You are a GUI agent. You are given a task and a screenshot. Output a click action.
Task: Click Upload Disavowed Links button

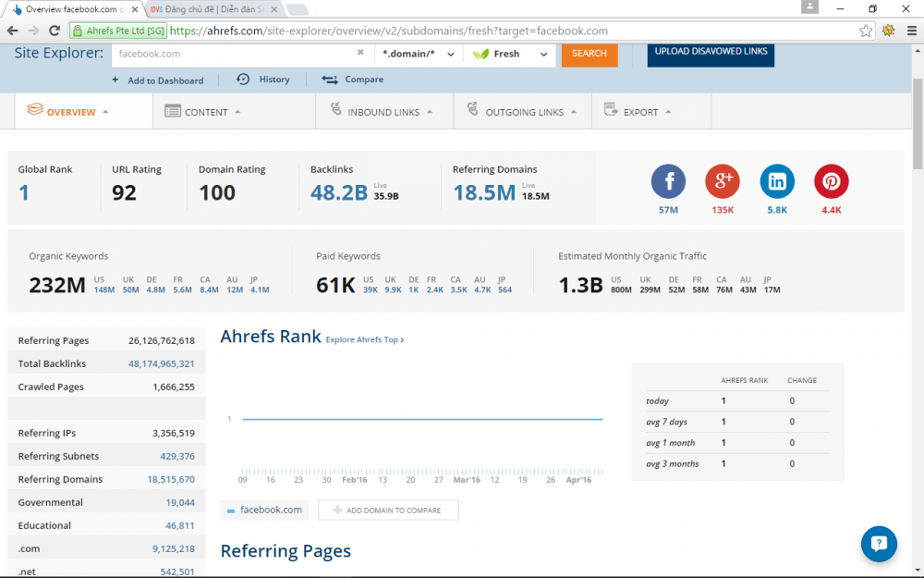711,54
